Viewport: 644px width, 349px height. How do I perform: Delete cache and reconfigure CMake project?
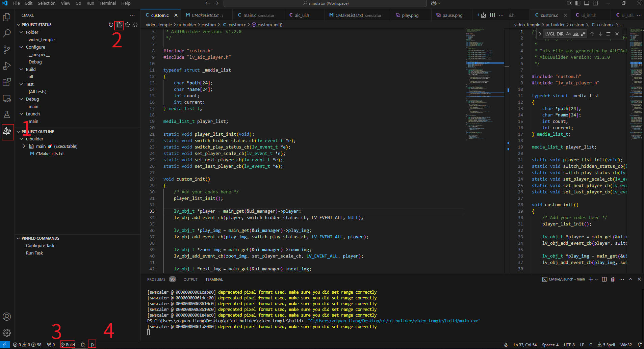tap(119, 25)
